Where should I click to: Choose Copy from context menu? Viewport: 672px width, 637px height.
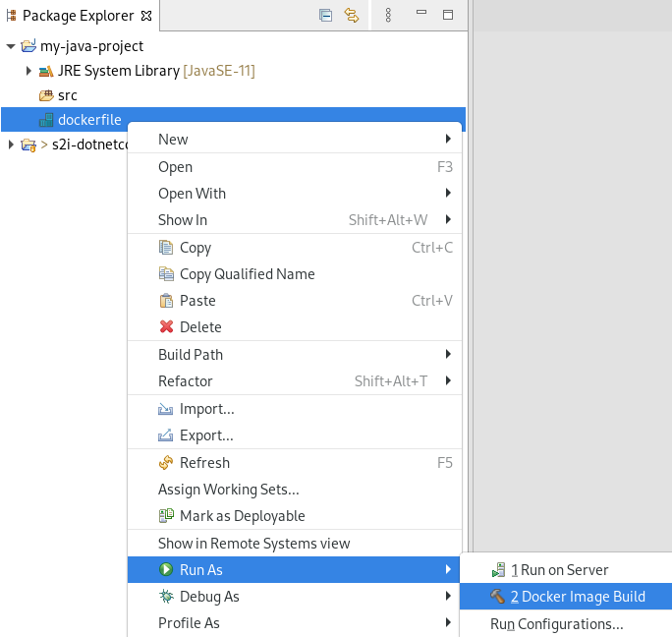(195, 248)
